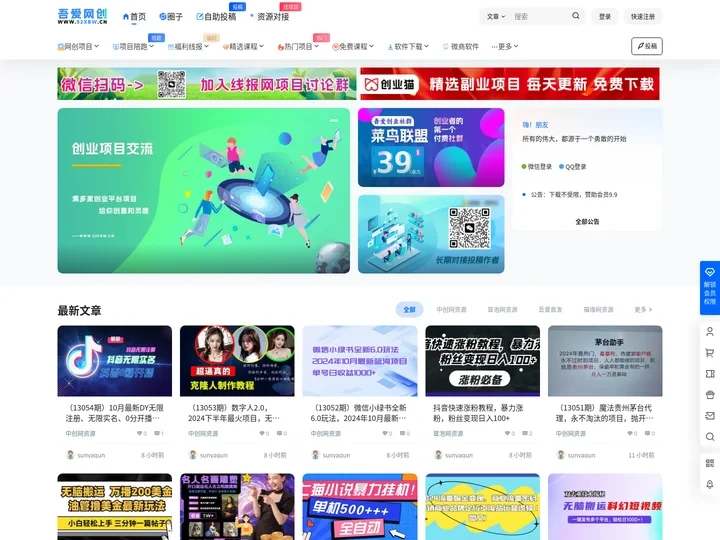Expand the 文章 search type dropdown
Viewport: 720px width, 540px height.
(x=495, y=17)
